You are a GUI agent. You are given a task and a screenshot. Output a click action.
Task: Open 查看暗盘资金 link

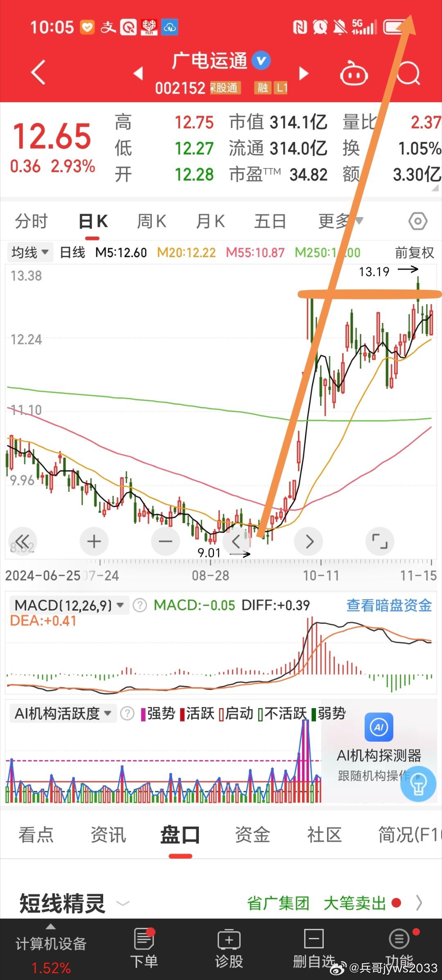click(389, 605)
